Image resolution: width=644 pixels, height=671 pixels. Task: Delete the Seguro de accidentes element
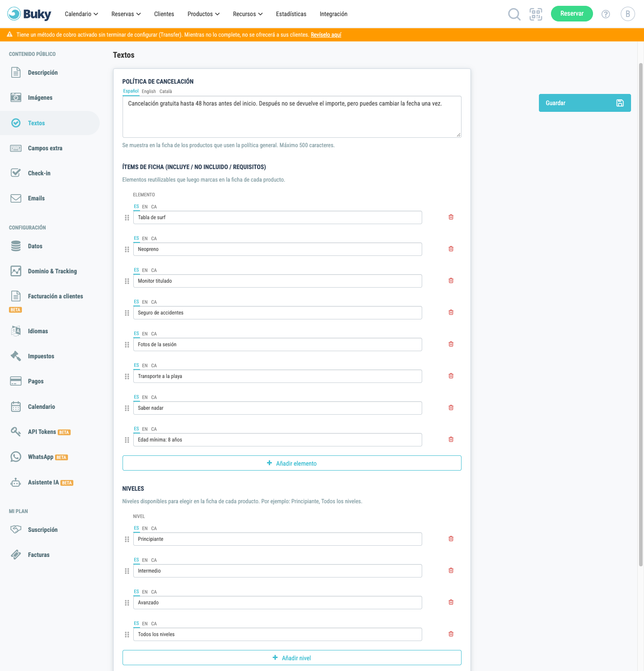tap(451, 312)
